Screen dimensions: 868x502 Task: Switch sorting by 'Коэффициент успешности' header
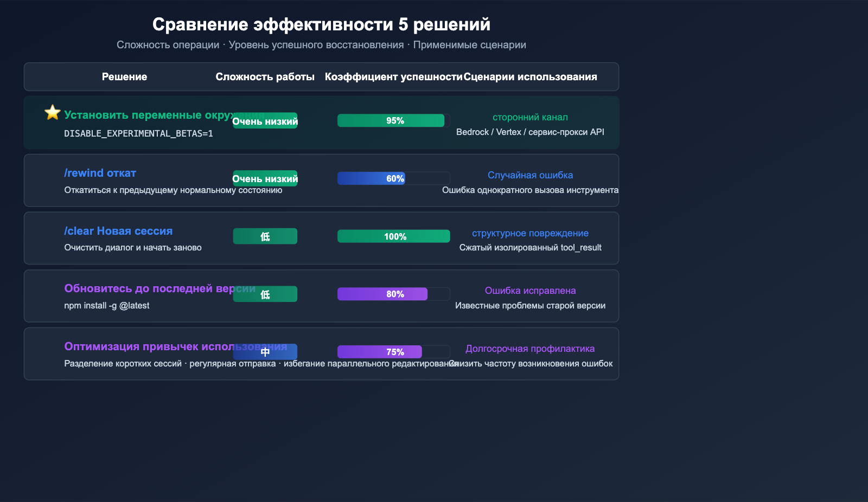click(394, 76)
